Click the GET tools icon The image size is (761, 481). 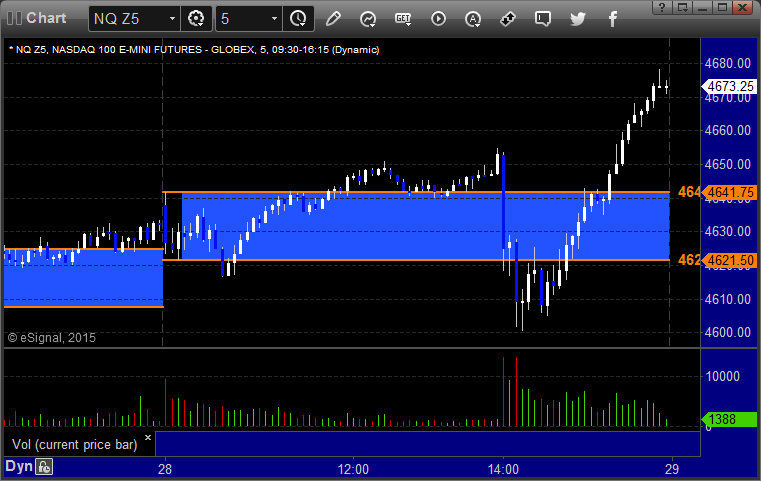(403, 19)
